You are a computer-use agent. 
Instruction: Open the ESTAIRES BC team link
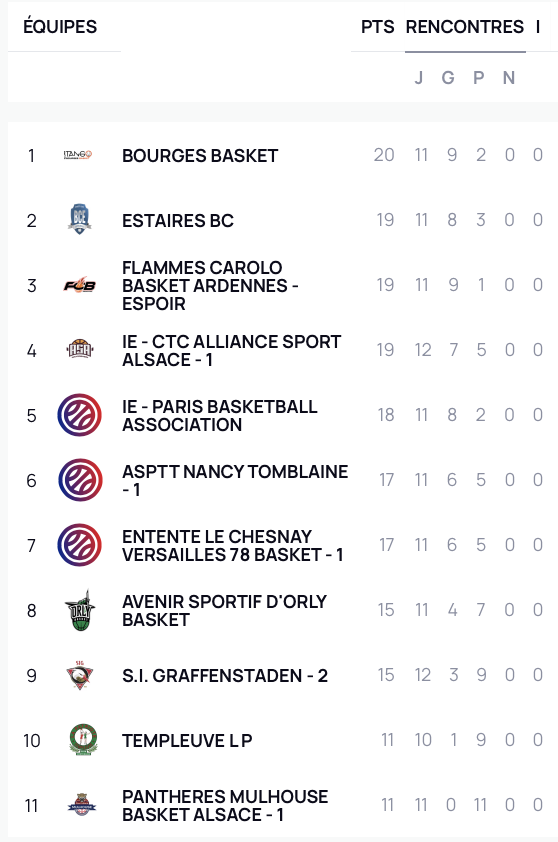tap(178, 221)
